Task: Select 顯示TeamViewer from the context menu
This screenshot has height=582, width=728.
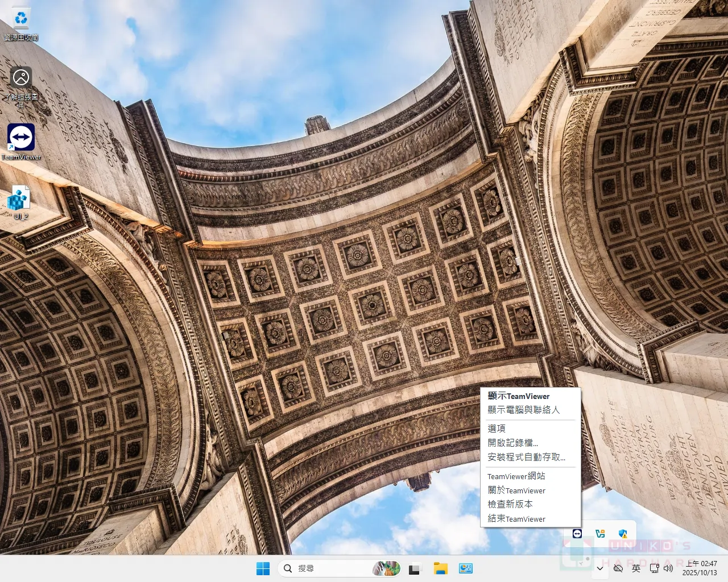Action: click(x=519, y=396)
